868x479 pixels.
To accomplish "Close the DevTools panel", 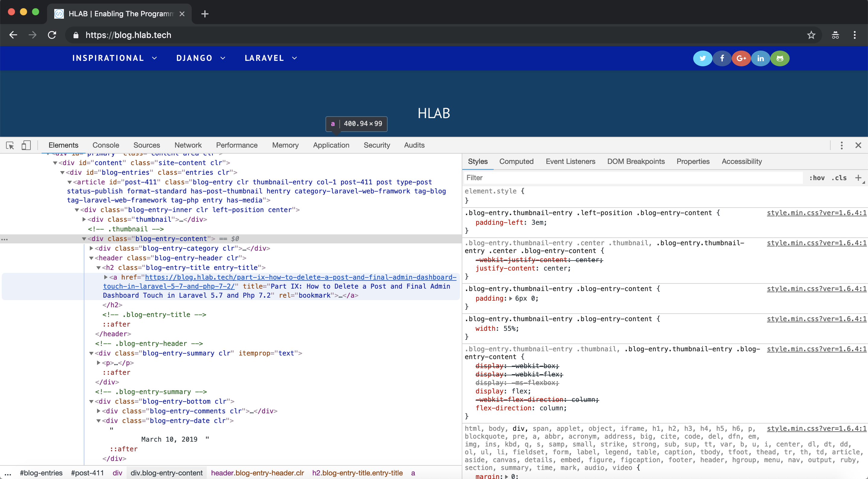I will click(x=858, y=145).
